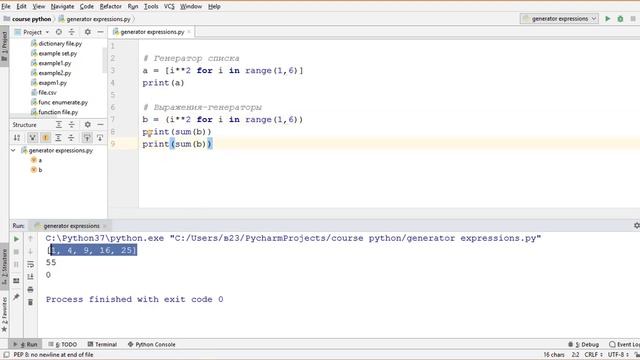The height and width of the screenshot is (360, 640).
Task: Hide the Structure panel with the minus icon
Action: coord(100,124)
